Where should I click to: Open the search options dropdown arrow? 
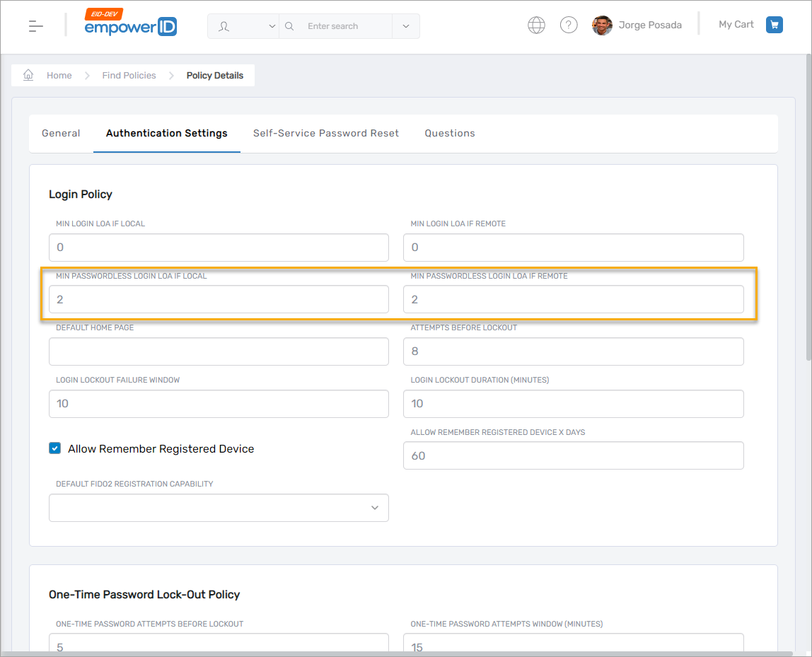405,26
